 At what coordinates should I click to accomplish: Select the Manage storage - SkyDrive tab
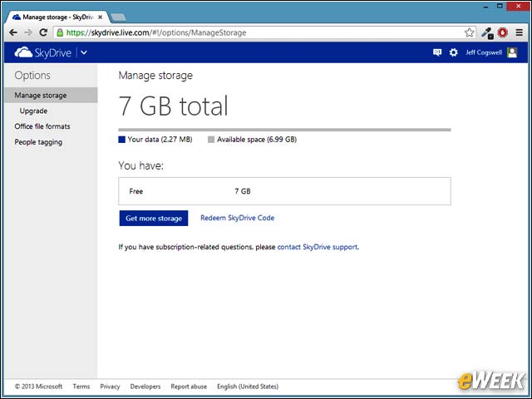(57, 17)
